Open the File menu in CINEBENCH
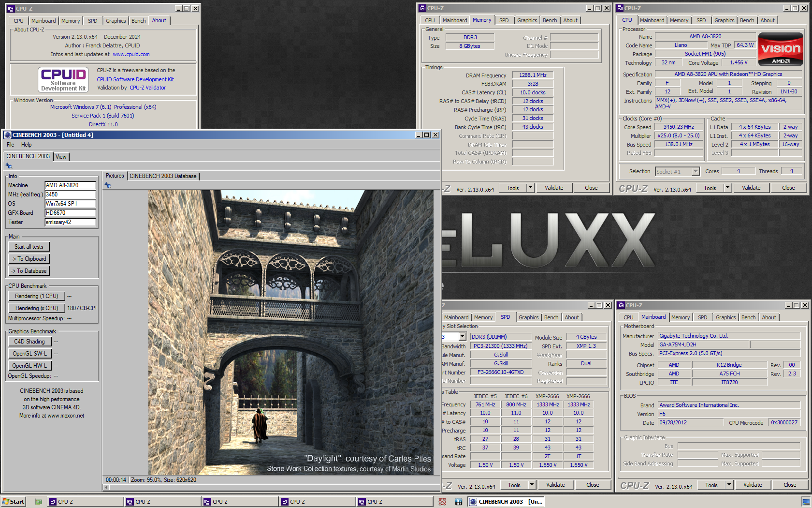The height and width of the screenshot is (508, 812). click(x=11, y=145)
